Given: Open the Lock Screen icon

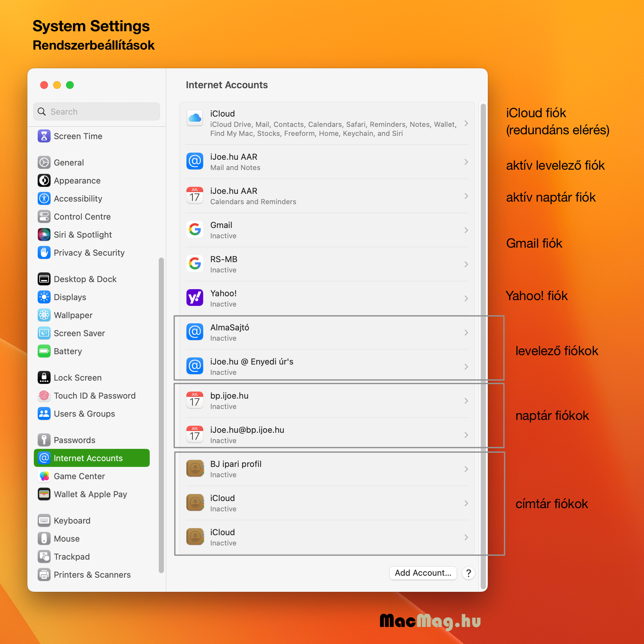Looking at the screenshot, I should coord(44,377).
